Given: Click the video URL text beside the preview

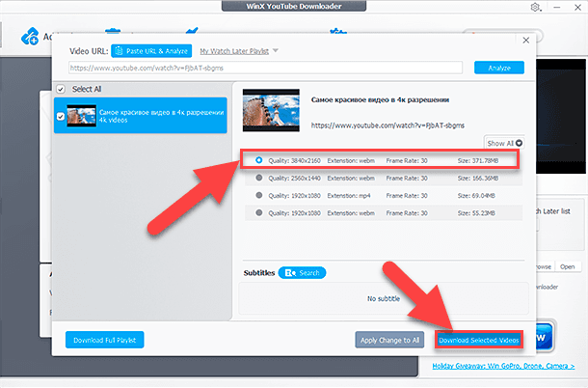Looking at the screenshot, I should tap(388, 125).
